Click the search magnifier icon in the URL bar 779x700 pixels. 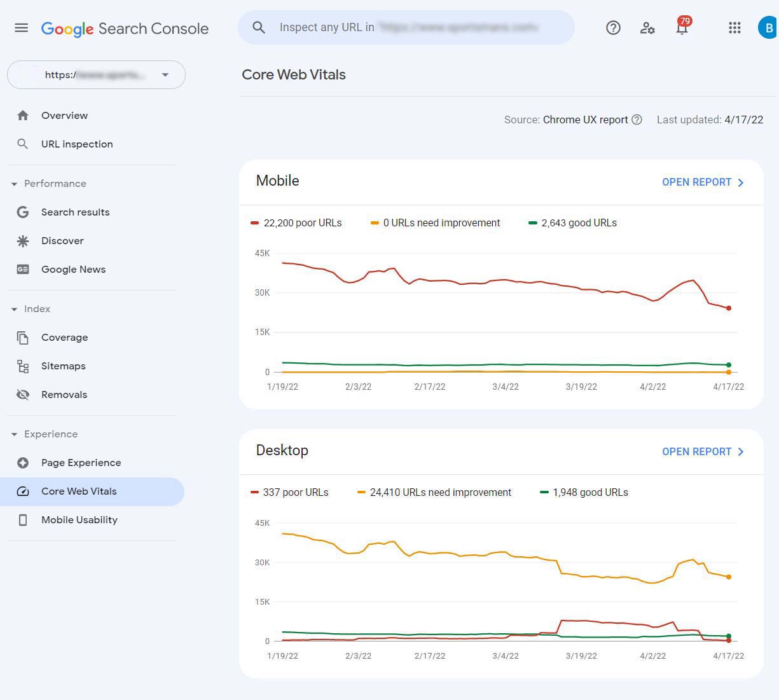[x=258, y=27]
